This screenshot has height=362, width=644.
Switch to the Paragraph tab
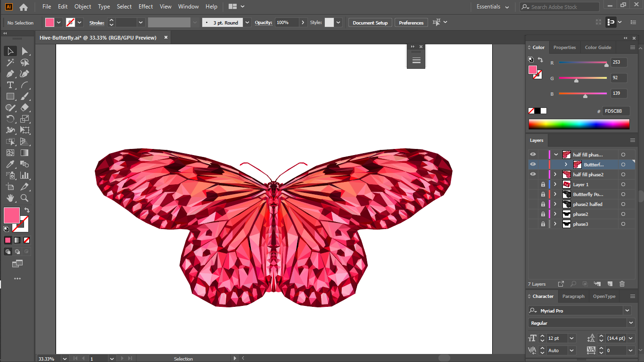(573, 296)
